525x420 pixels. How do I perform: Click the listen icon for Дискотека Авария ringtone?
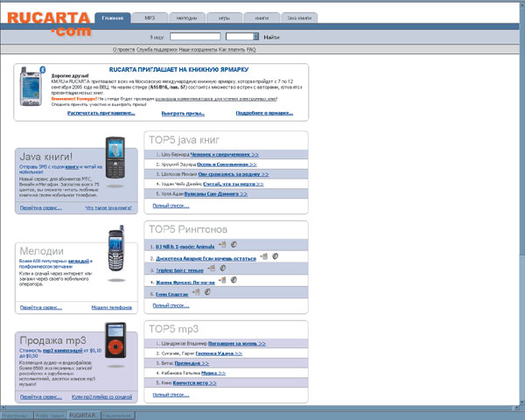point(275,256)
